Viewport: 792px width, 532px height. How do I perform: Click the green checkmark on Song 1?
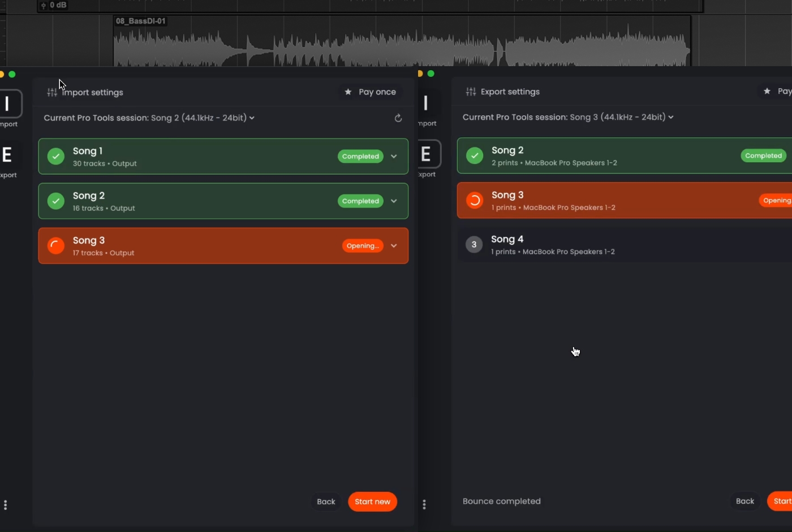pos(55,156)
